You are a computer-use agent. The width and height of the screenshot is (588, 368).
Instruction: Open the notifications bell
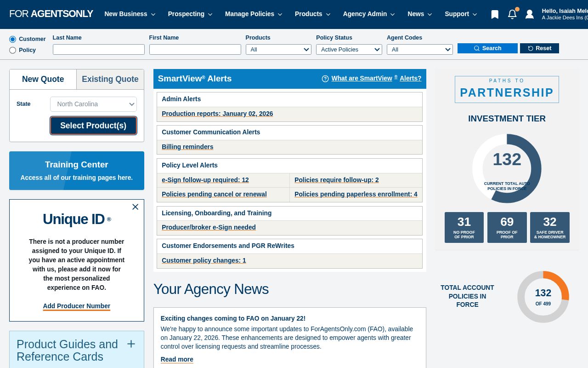point(512,14)
